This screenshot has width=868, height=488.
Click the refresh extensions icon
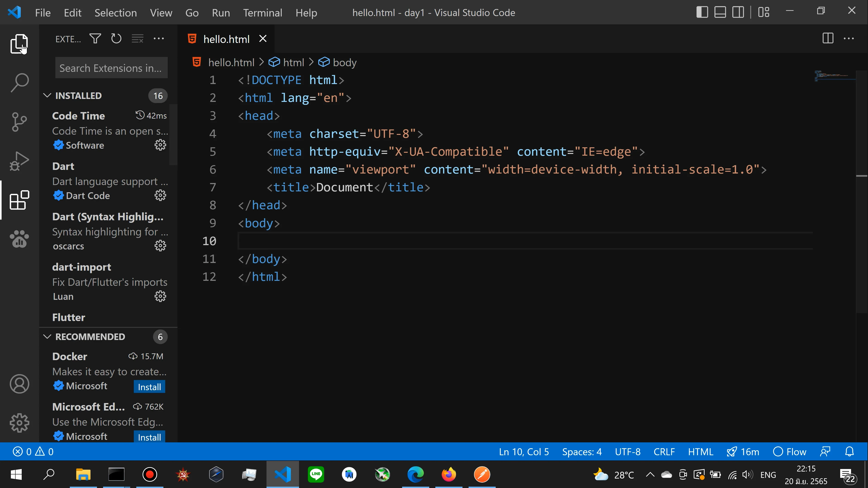tap(116, 39)
